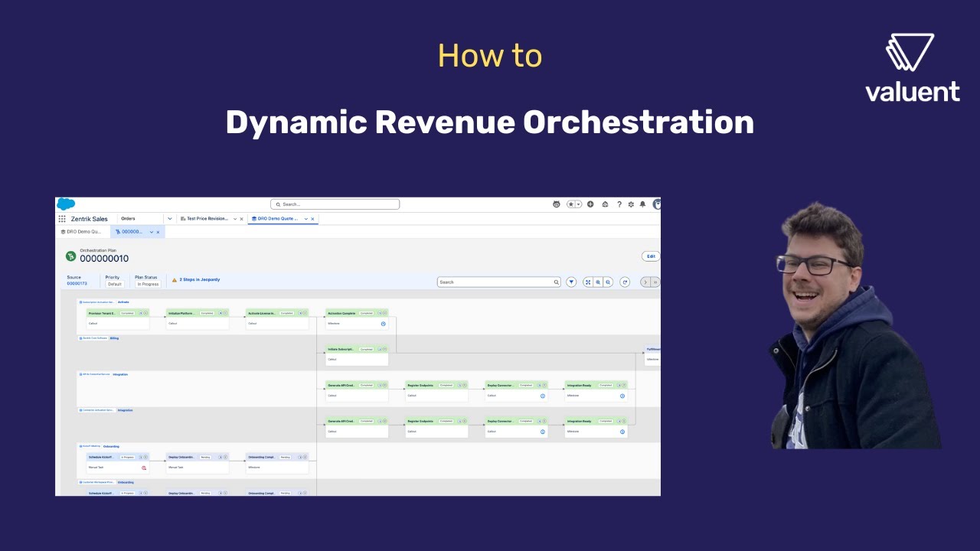The width and height of the screenshot is (980, 551).
Task: Open the Activate License step card
Action: 277,318
